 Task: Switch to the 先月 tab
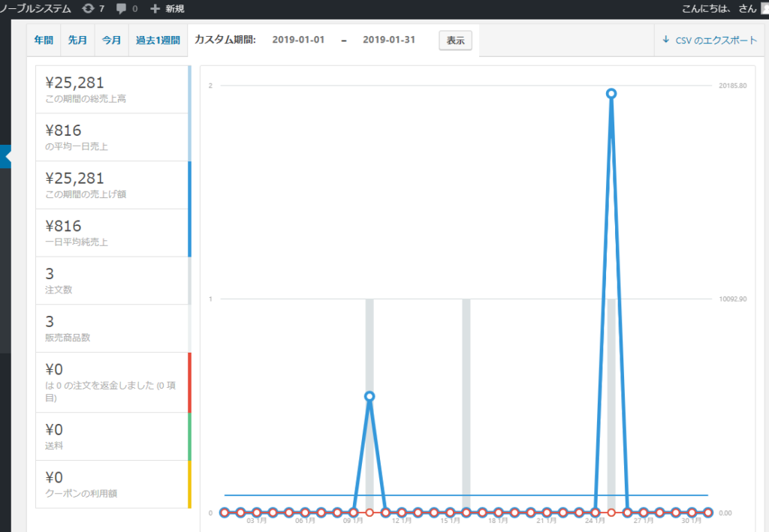point(77,41)
